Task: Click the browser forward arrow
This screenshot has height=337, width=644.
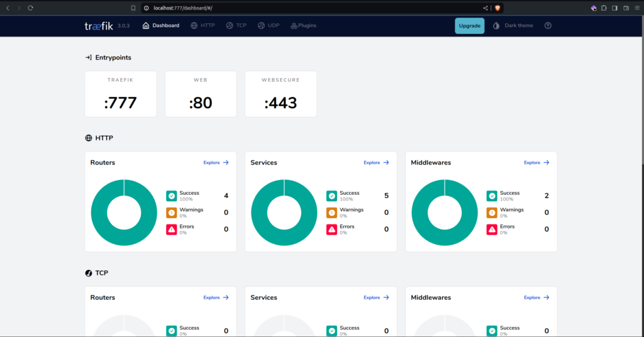Action: [19, 8]
